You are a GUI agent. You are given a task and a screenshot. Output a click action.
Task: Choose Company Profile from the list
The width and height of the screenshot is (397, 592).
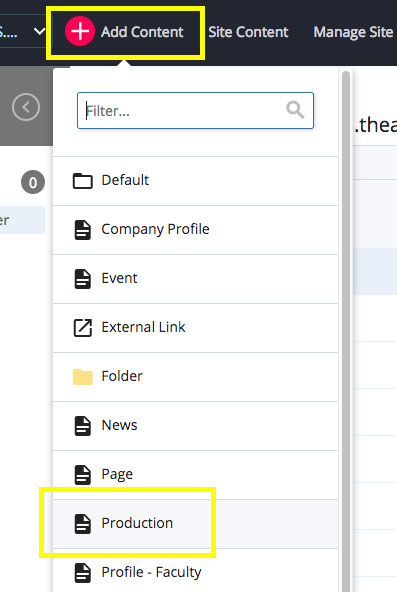pos(195,230)
